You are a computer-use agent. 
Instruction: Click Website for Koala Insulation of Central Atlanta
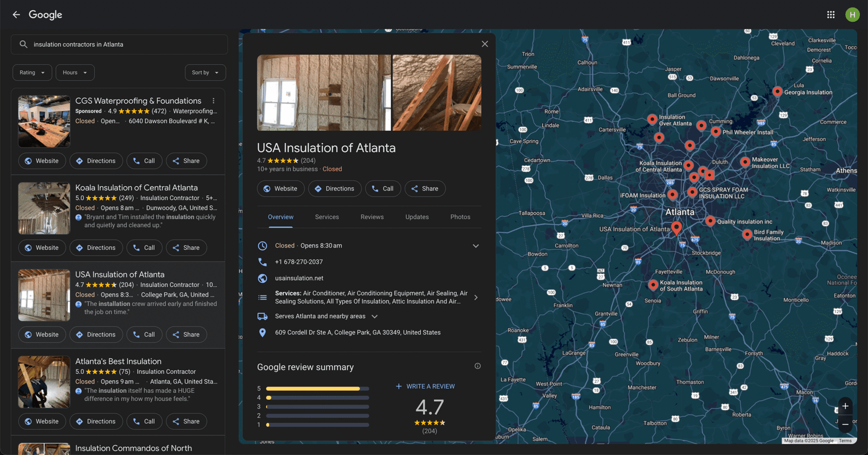[x=42, y=248]
